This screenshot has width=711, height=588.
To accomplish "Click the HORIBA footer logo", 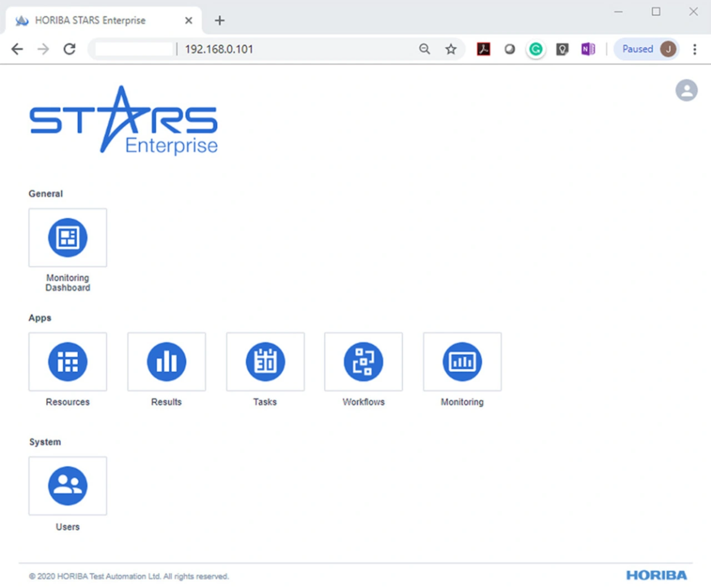I will 656,575.
